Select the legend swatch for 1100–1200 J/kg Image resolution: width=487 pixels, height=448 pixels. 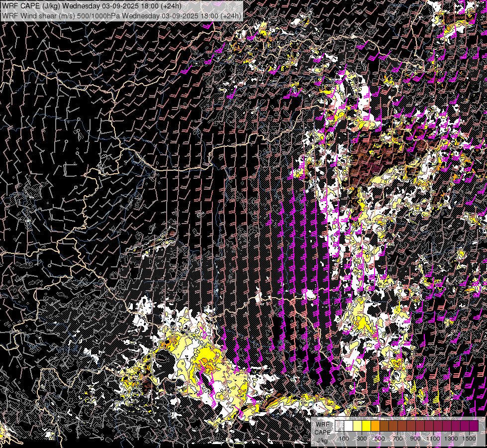(x=438, y=426)
